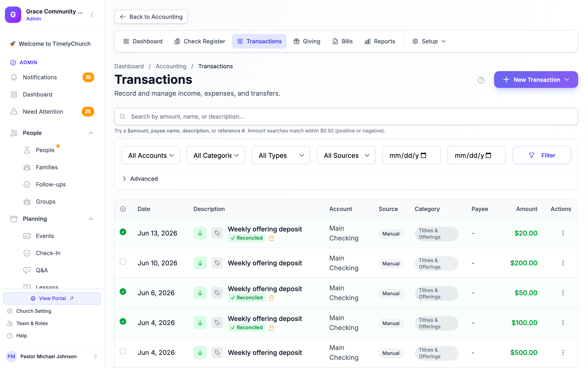
Task: Toggle selection for the $100.00 Jun 4 transaction
Action: click(x=123, y=322)
